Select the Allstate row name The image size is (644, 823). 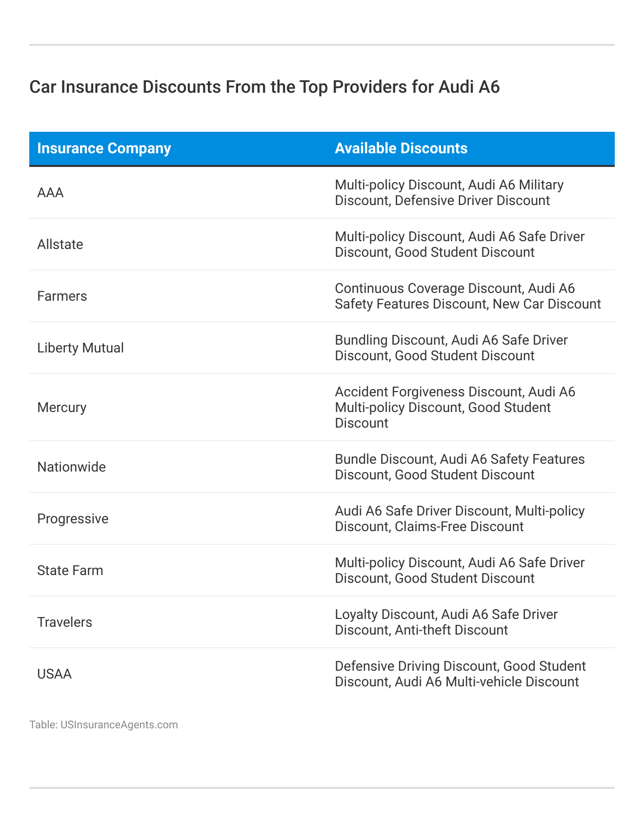(x=60, y=245)
